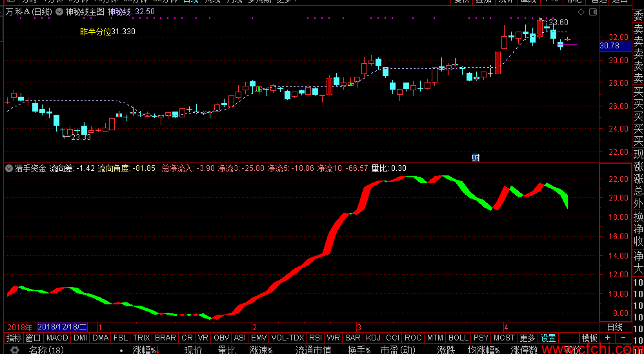
Task: Open the 模板 template button
Action: click(590, 338)
